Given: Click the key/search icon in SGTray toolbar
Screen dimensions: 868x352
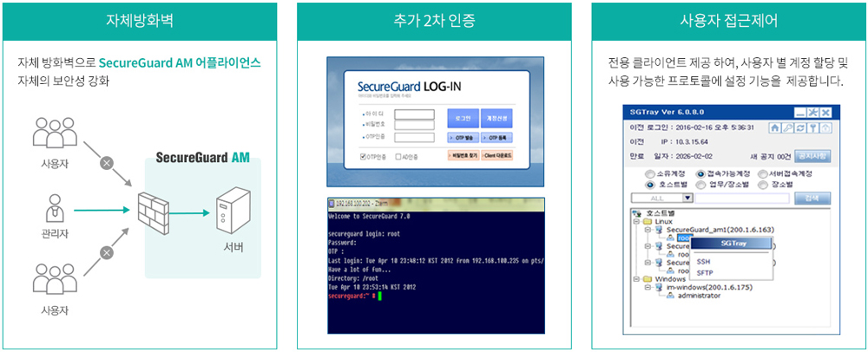Looking at the screenshot, I should click(x=787, y=127).
